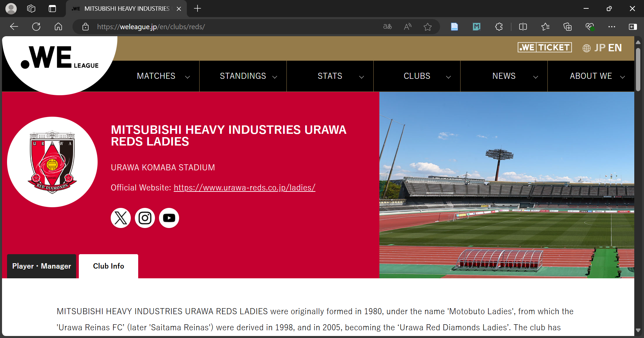The width and height of the screenshot is (644, 338).
Task: Expand the CLUBS dropdown chevron
Action: tap(448, 77)
